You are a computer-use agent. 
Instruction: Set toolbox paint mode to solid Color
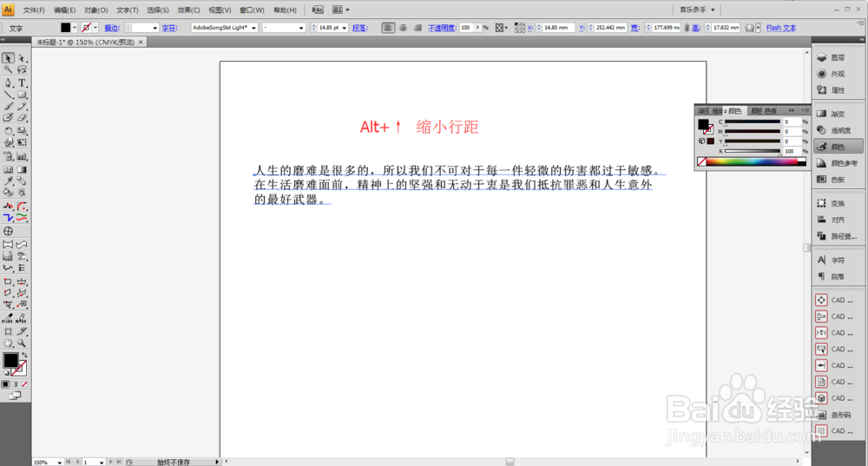[x=5, y=384]
